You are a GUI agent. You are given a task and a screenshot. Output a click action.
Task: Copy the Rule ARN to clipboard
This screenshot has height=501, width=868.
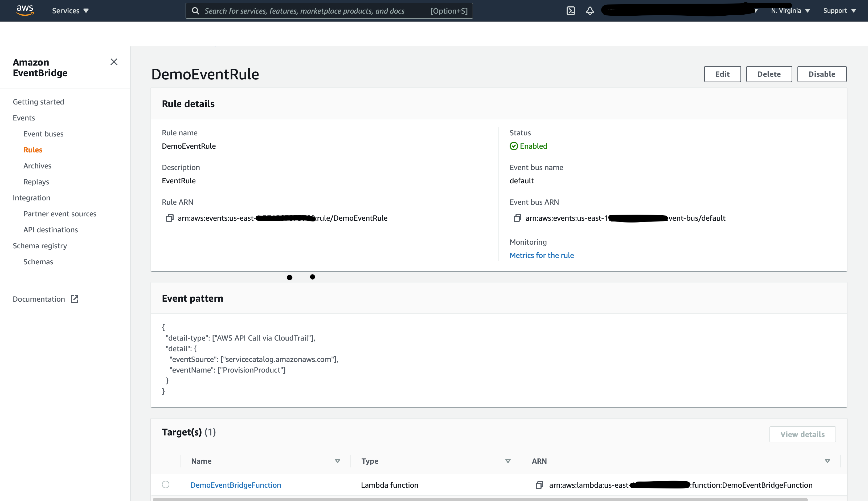coord(170,218)
